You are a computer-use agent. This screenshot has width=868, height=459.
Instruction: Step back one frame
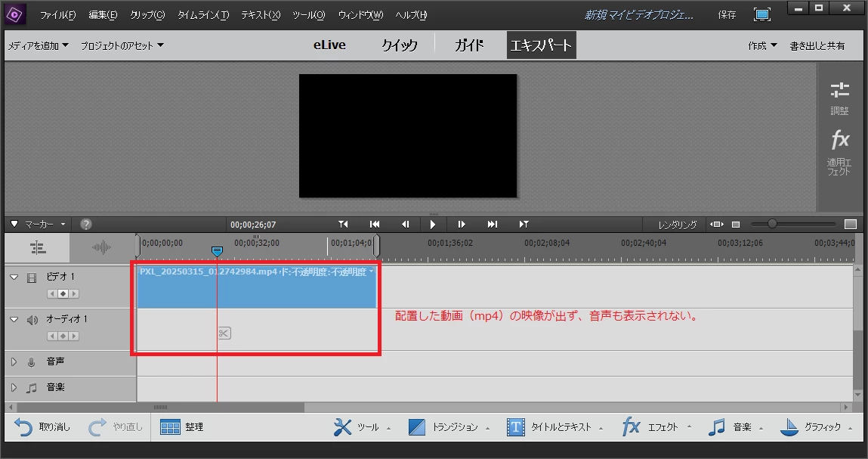point(405,224)
